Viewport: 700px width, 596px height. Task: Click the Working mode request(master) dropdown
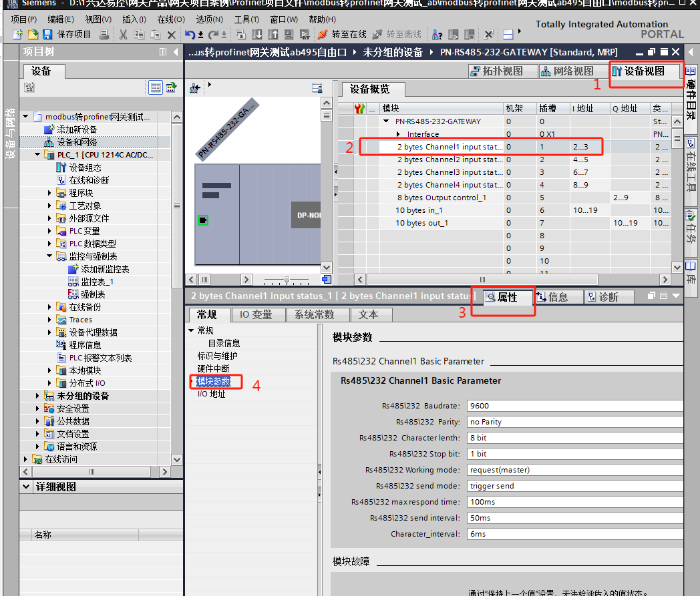pos(575,471)
